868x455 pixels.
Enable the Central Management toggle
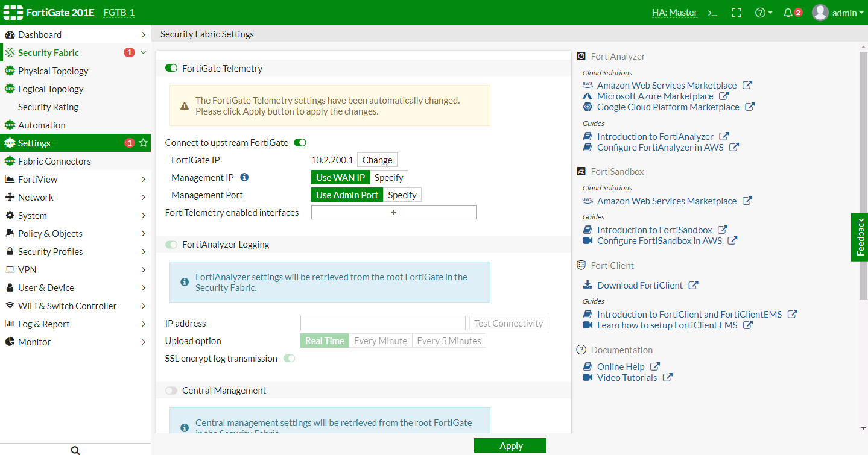[171, 391]
